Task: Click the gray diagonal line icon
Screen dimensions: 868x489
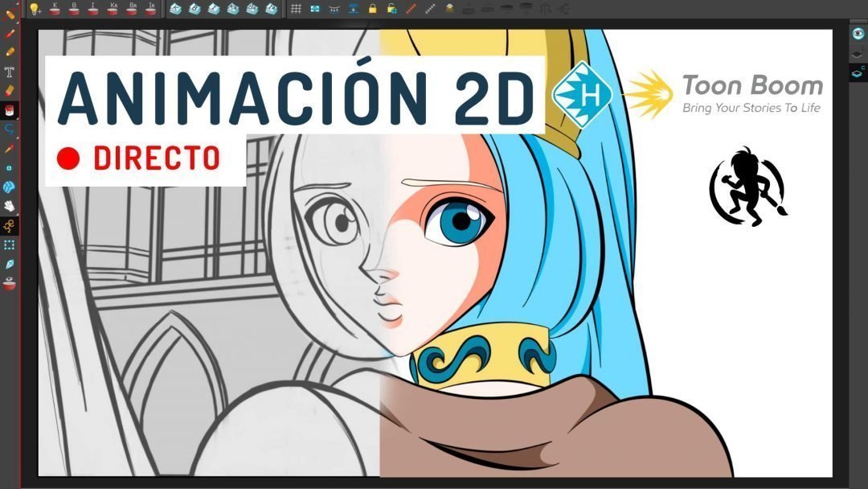Action: pyautogui.click(x=430, y=9)
